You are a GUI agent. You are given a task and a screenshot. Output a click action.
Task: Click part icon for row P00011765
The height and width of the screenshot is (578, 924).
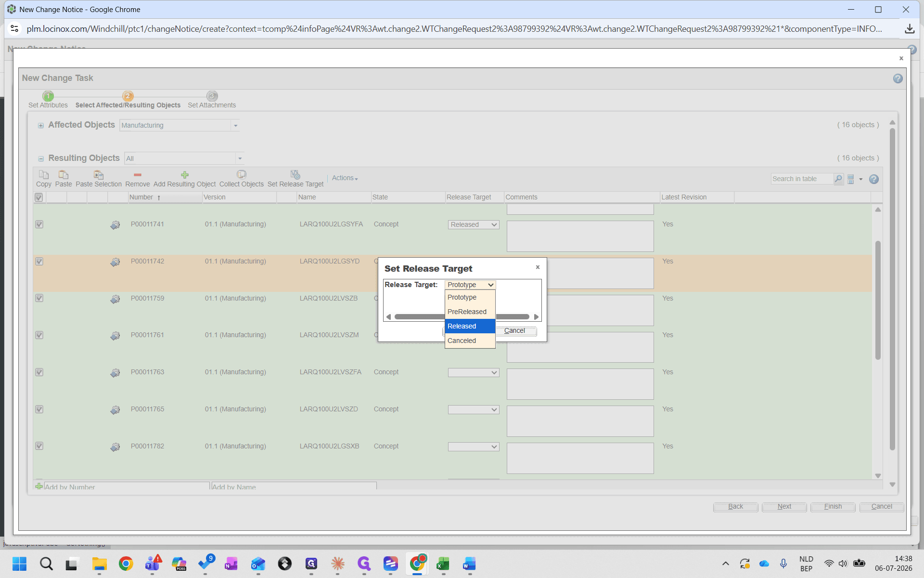tap(115, 410)
